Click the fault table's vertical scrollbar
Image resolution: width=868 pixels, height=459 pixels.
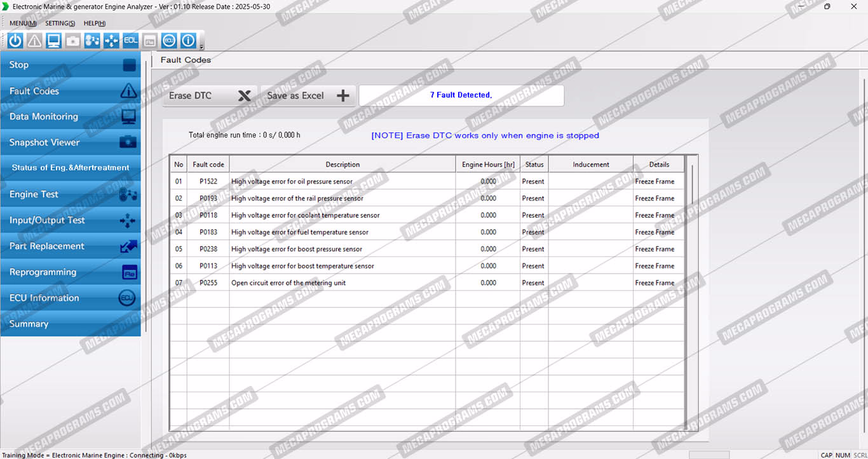692,184
